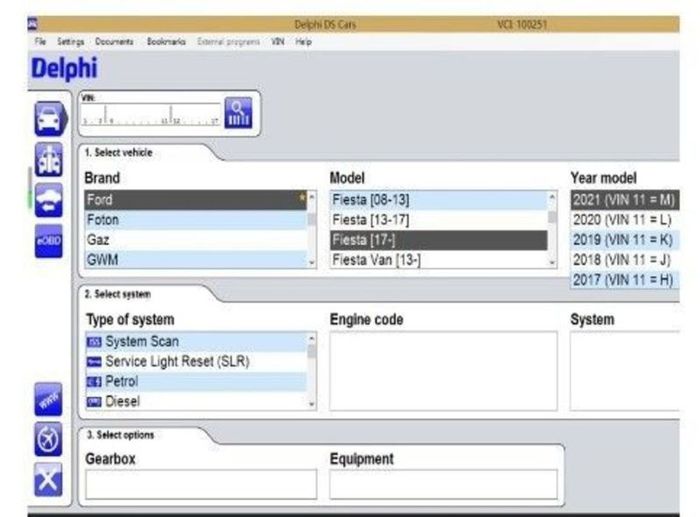The height and width of the screenshot is (517, 700).
Task: Select year 2019 (VIN 11 = K)
Action: [x=625, y=240]
